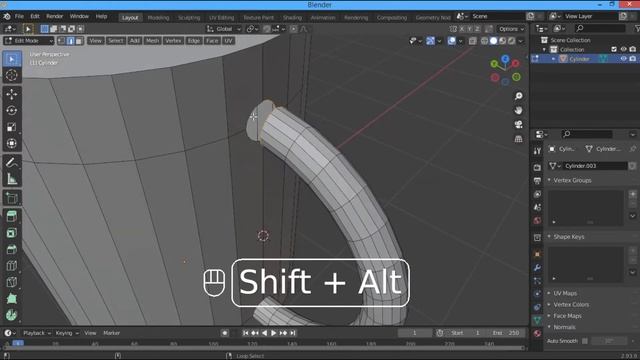Open the Render properties tab icon
Image resolution: width=640 pixels, height=360 pixels.
click(537, 167)
